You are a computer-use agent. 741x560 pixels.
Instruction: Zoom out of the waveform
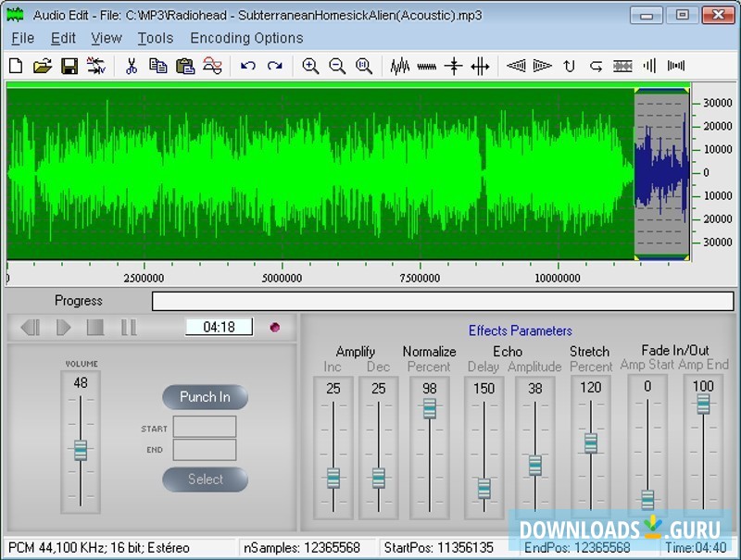pos(337,66)
